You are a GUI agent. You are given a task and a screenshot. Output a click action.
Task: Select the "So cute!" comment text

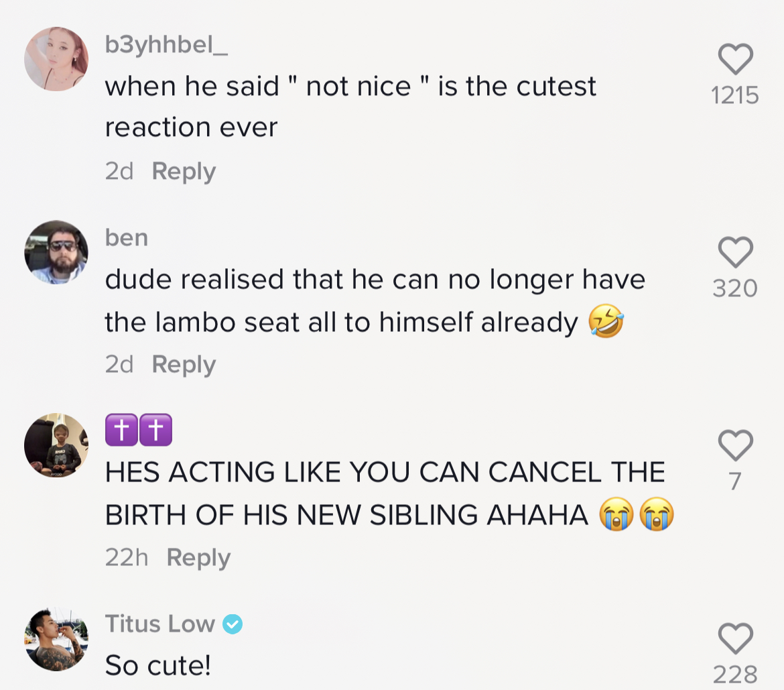point(158,665)
